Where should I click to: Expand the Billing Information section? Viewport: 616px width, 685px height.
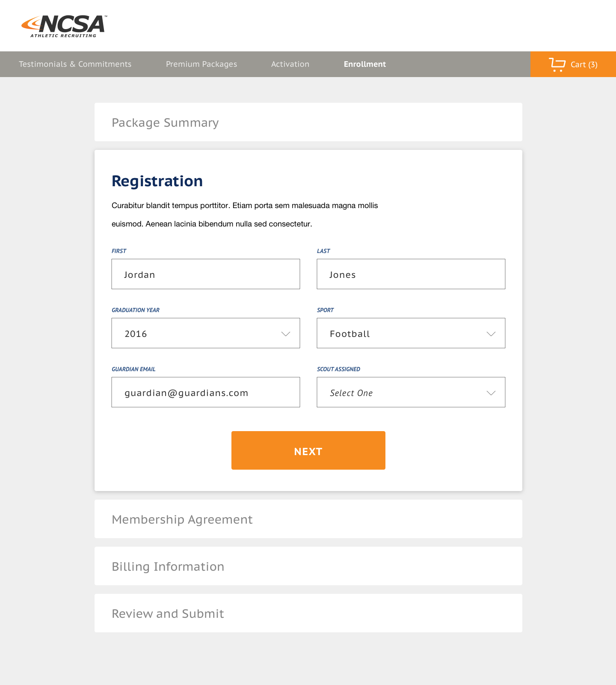coord(308,566)
